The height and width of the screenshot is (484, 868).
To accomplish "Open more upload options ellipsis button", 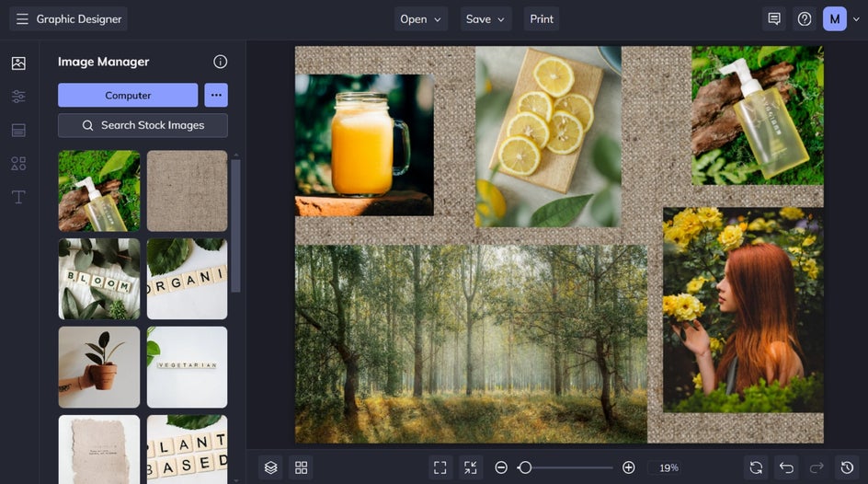I will [x=216, y=96].
